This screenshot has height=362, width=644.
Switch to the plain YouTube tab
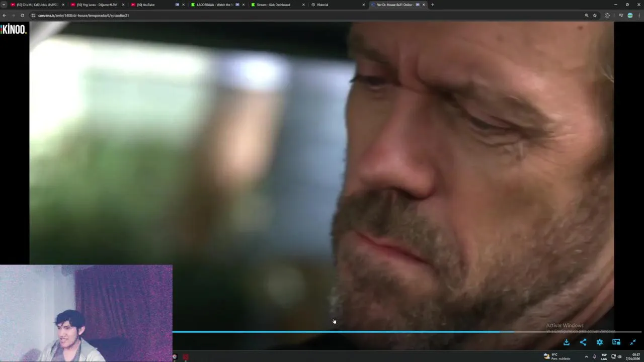tap(157, 5)
